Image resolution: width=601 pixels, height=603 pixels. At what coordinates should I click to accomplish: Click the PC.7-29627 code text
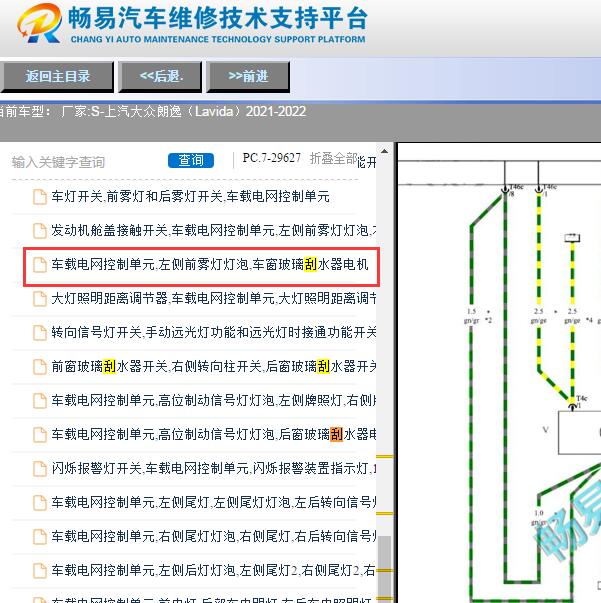pyautogui.click(x=271, y=158)
